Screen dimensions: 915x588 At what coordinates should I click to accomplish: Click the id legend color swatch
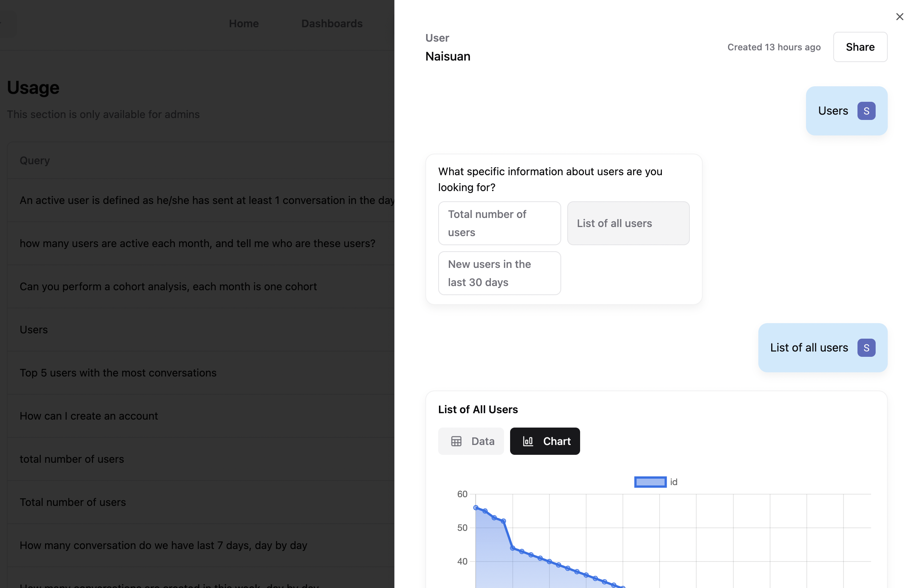point(650,482)
